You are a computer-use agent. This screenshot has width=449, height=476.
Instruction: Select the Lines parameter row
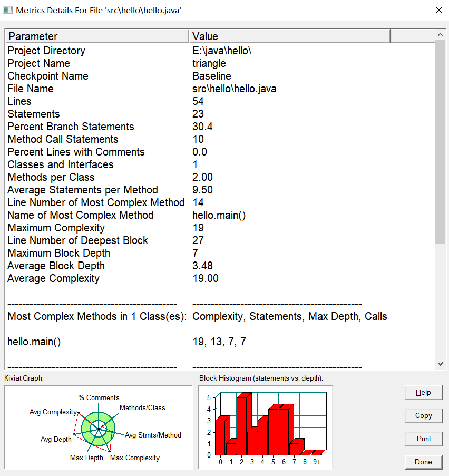pyautogui.click(x=220, y=101)
